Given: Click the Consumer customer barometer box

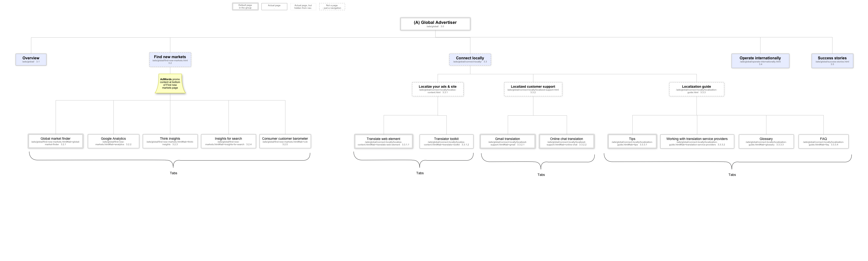Looking at the screenshot, I should click(x=285, y=141).
